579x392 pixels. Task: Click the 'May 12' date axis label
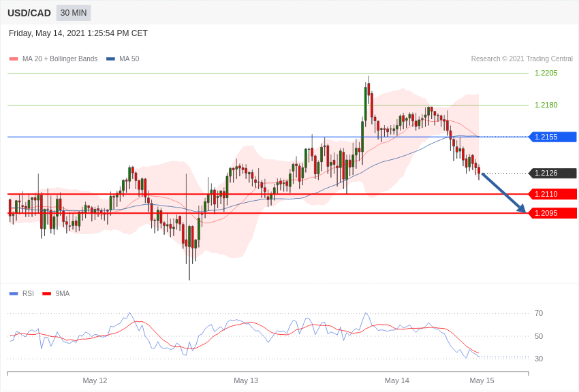click(95, 380)
